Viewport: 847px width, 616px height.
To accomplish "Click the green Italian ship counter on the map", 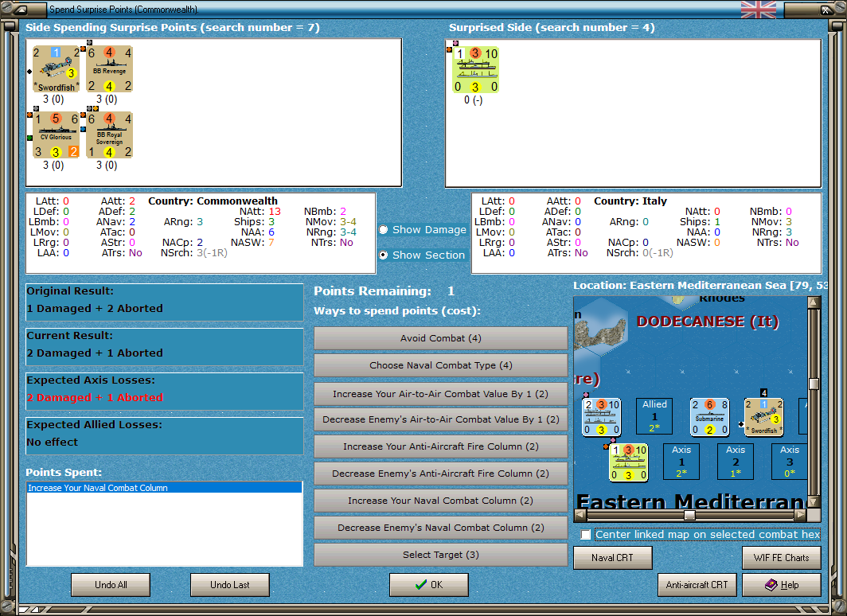I will pyautogui.click(x=628, y=462).
